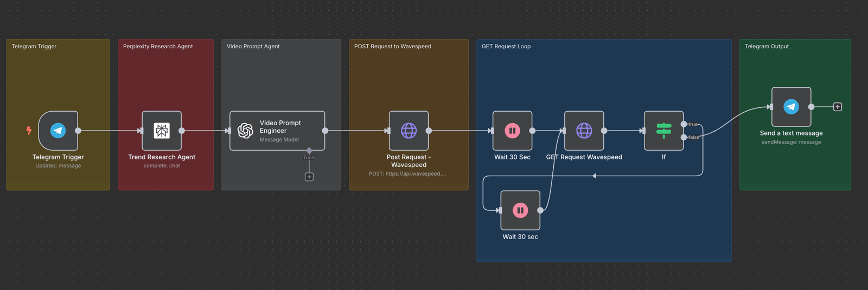Click the Video Prompt Agent sticky note title
Image resolution: width=868 pixels, height=290 pixels.
tap(253, 47)
